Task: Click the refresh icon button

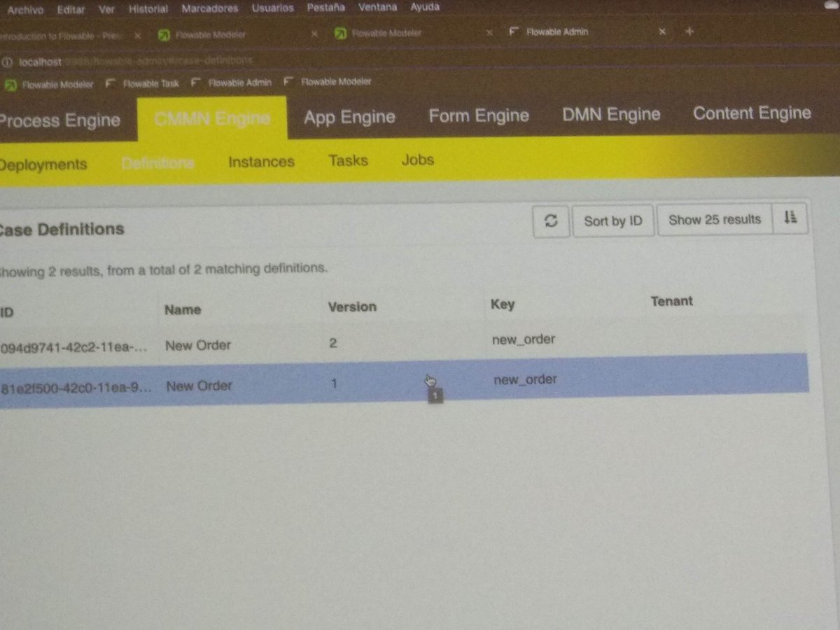Action: [551, 220]
